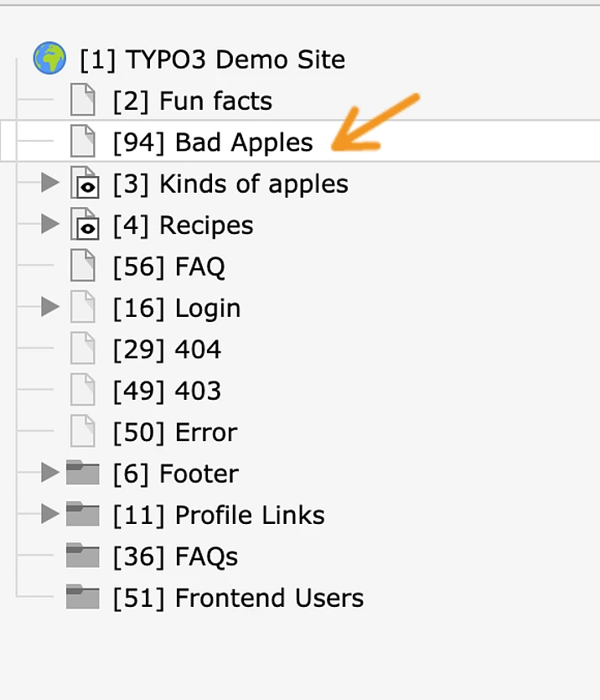This screenshot has width=600, height=700.
Task: Open the [49] 403 page
Action: 167,391
